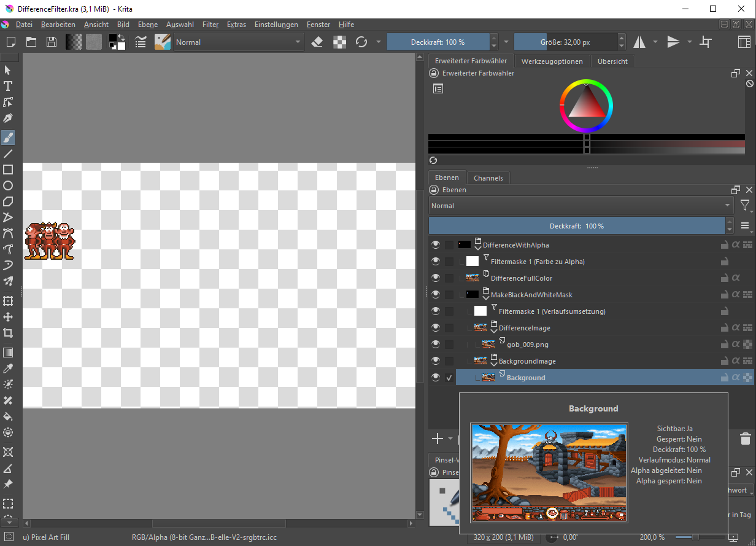This screenshot has height=546, width=756.
Task: Switch to the Channels tab
Action: (488, 178)
